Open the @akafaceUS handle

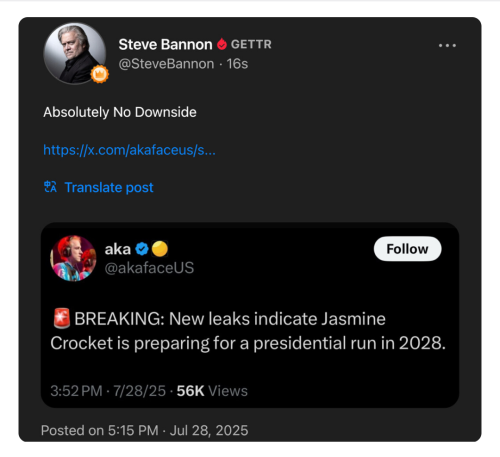click(149, 268)
